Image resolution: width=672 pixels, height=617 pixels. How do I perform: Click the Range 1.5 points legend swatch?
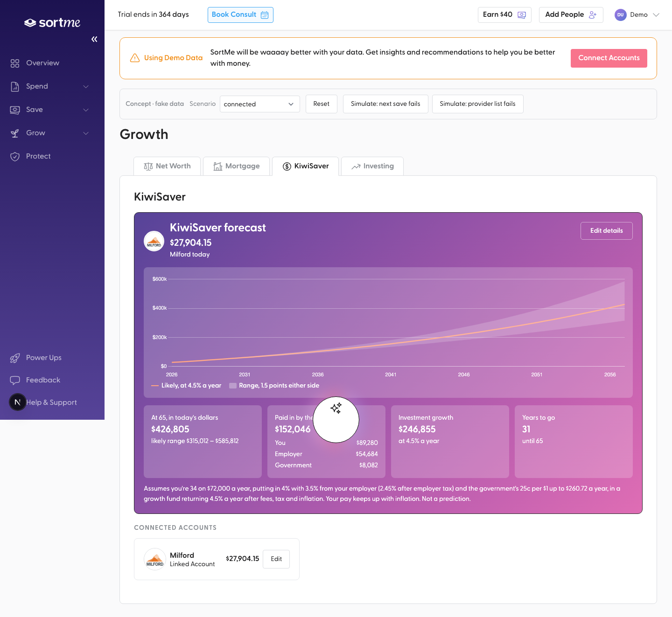click(233, 386)
